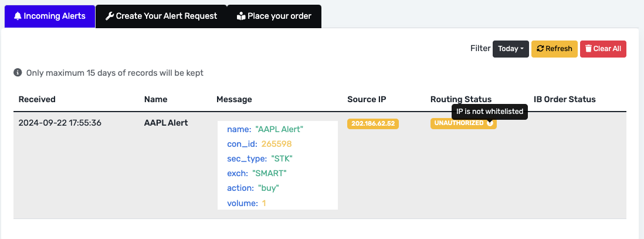Viewport: 644px width, 239px height.
Task: Click the box icon on Place your order
Action: [x=241, y=16]
